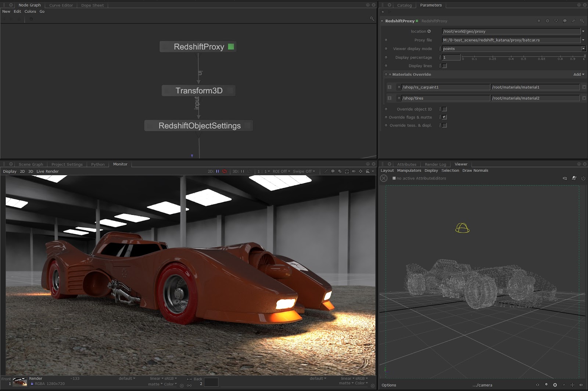Image resolution: width=588 pixels, height=391 pixels.
Task: Open the Manipulators menu in Viewer
Action: tap(409, 171)
